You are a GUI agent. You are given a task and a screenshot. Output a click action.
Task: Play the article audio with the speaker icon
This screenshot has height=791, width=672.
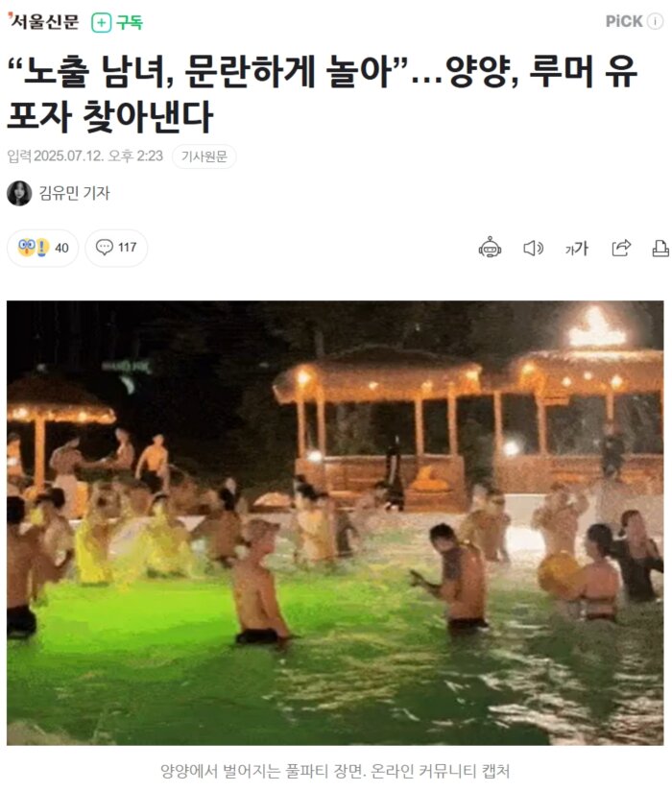533,248
